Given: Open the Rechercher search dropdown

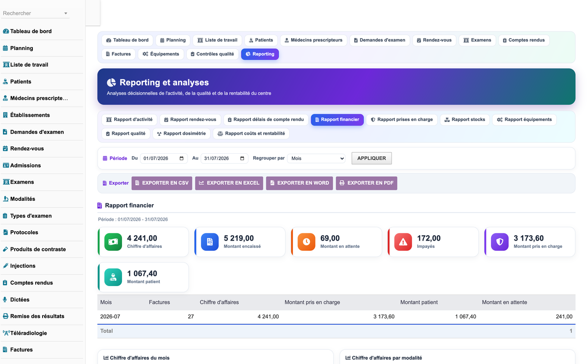Looking at the screenshot, I should point(66,14).
